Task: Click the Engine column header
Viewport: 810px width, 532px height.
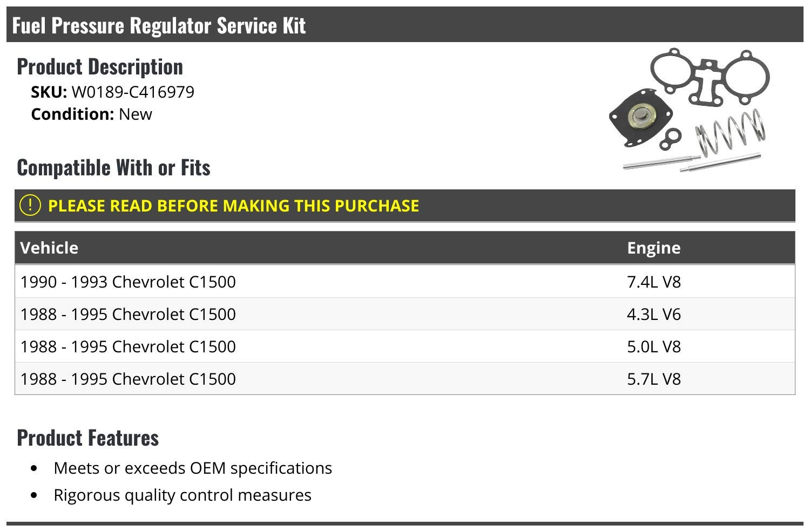Action: coord(653,248)
